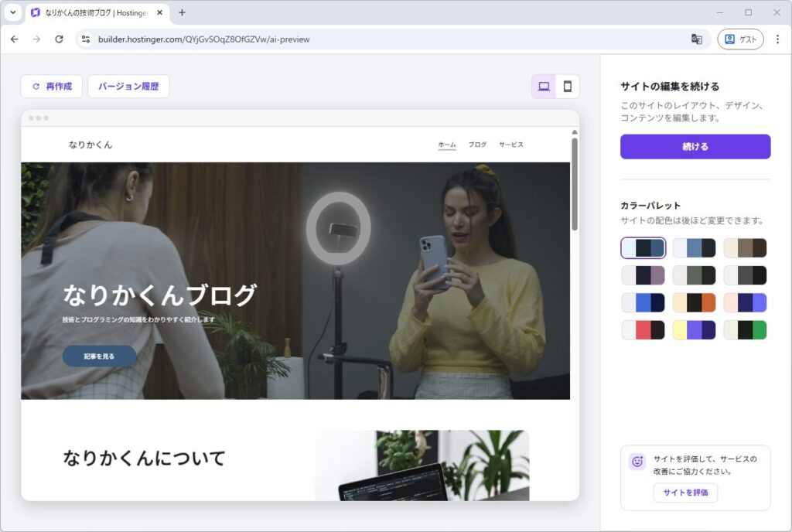
Task: Click the smiley feedback icon
Action: pyautogui.click(x=637, y=462)
